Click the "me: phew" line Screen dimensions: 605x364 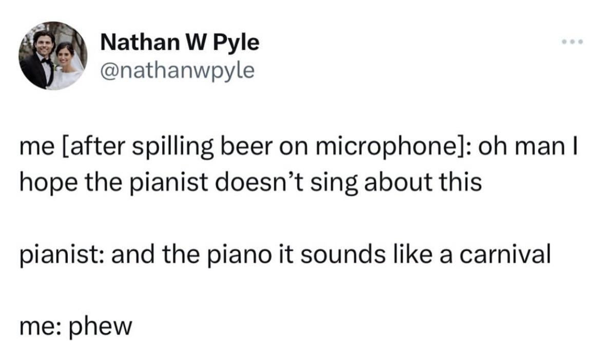[x=76, y=326]
